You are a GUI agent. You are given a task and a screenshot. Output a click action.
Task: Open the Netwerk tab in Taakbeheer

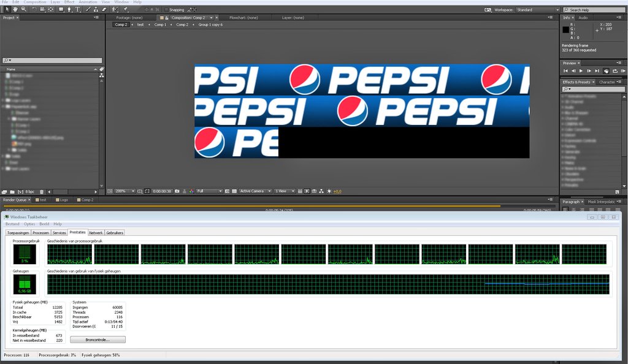96,233
